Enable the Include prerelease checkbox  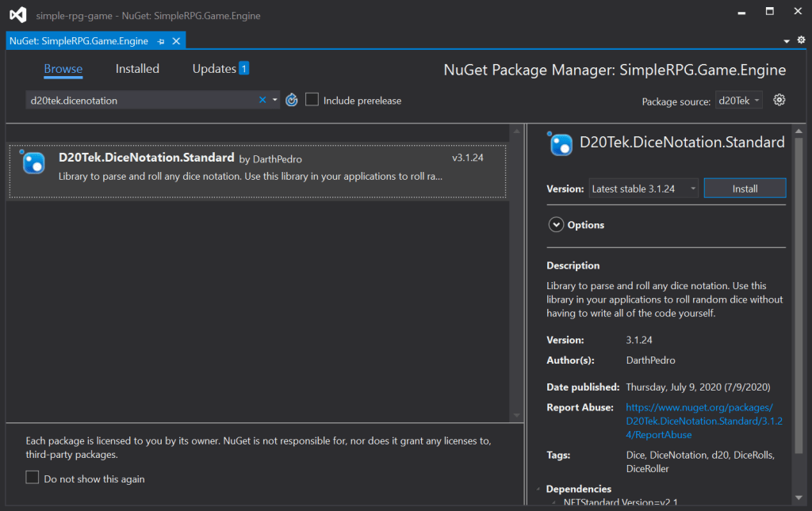point(312,100)
